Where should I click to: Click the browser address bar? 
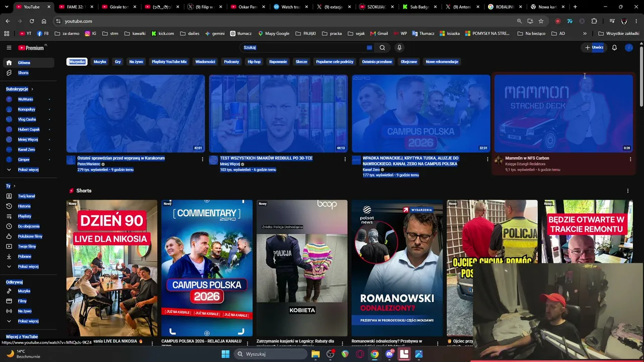[x=287, y=21]
